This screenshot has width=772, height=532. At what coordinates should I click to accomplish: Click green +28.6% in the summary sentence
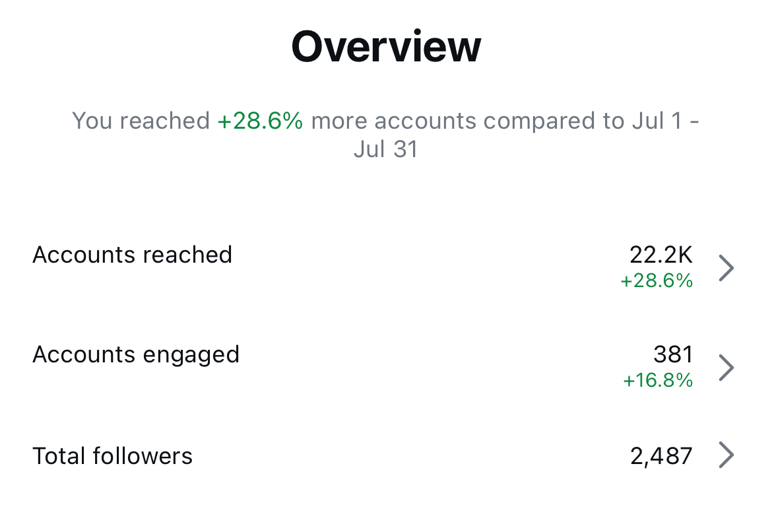point(260,121)
